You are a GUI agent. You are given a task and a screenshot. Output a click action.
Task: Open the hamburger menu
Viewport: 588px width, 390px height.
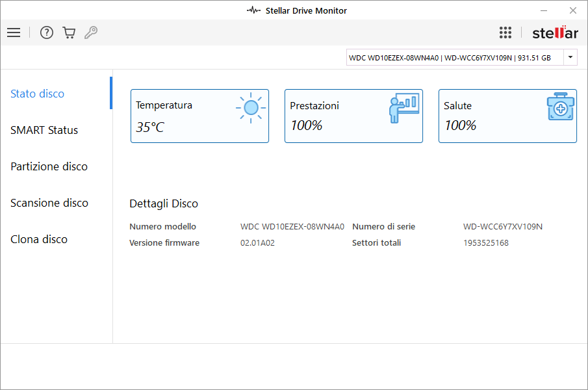(14, 32)
